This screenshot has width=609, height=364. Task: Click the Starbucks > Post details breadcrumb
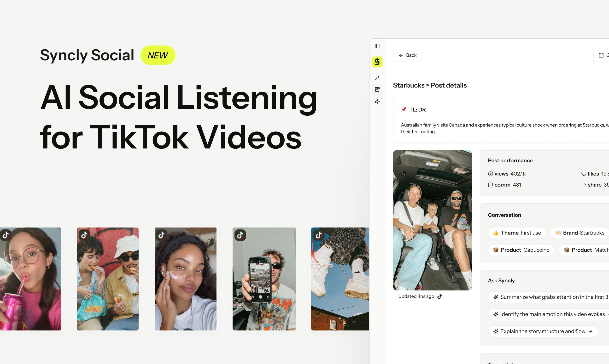[430, 85]
